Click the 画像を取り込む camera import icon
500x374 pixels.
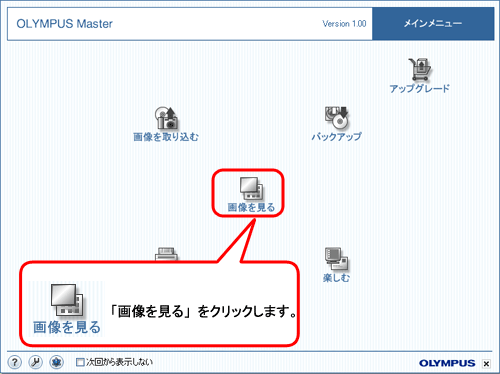166,118
